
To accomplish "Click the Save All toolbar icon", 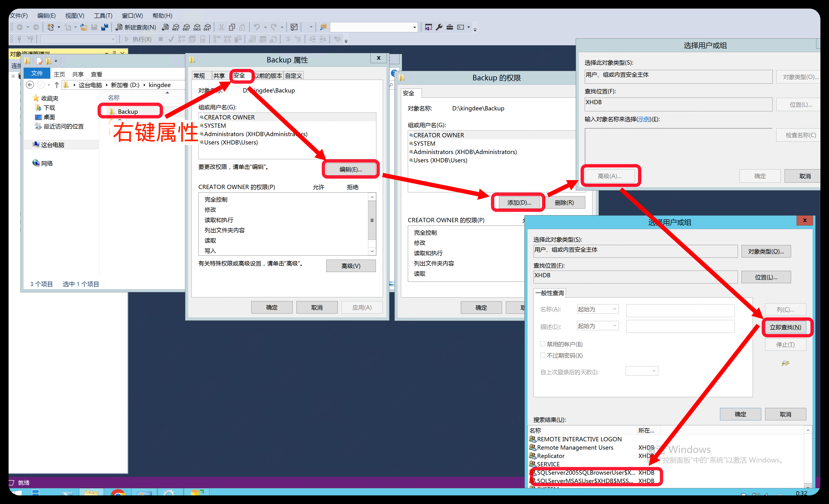I will pyautogui.click(x=105, y=27).
